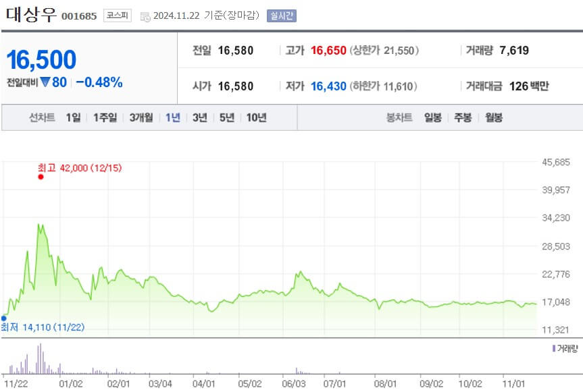The height and width of the screenshot is (392, 583).
Task: Click the 거래대금 value 126 백만
Action: 529,86
